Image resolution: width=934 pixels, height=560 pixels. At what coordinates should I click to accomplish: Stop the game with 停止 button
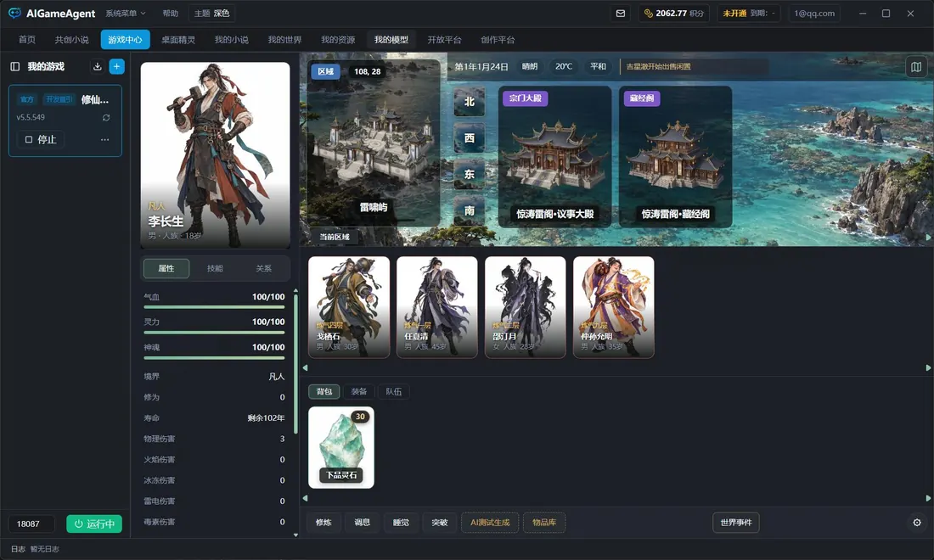click(41, 139)
